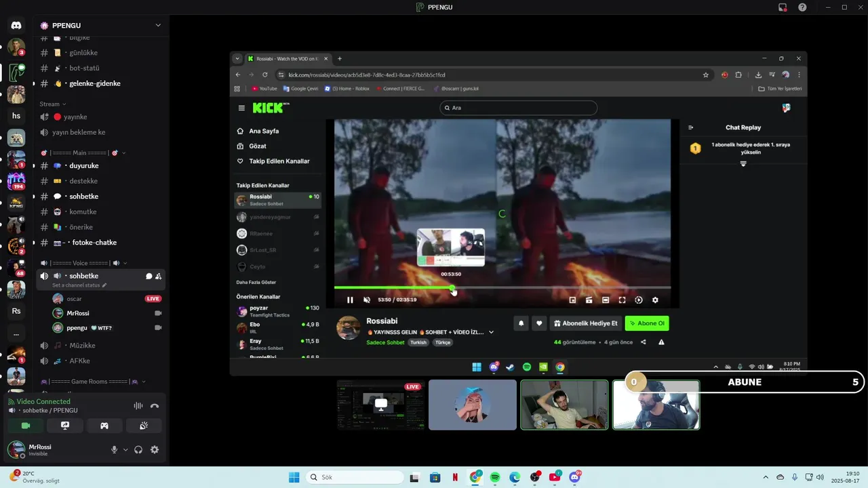
Task: Open the fotoke-chatke channel
Action: 100,243
